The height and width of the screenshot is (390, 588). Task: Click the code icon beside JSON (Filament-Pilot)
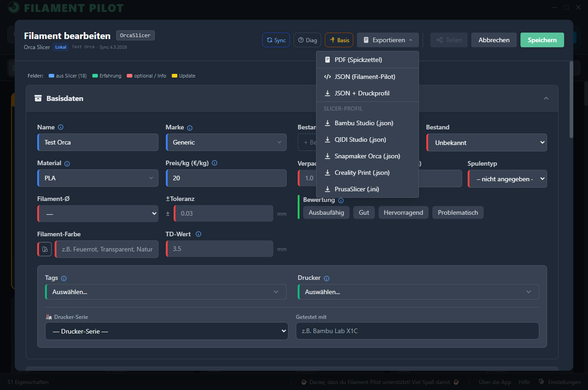328,77
